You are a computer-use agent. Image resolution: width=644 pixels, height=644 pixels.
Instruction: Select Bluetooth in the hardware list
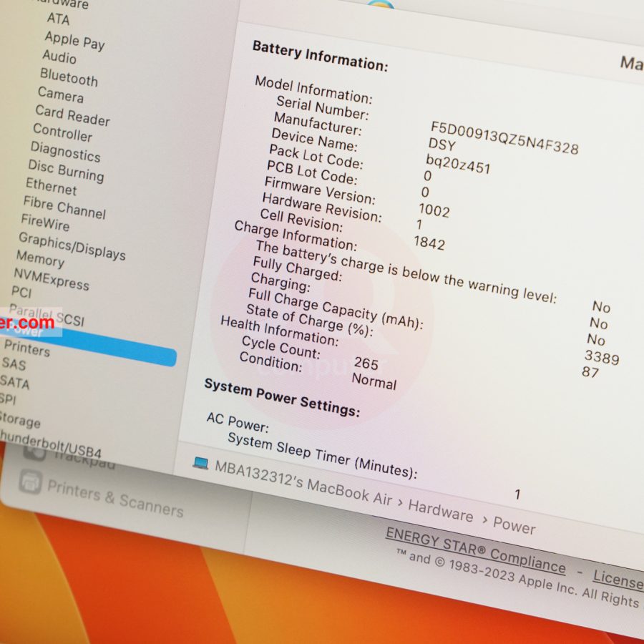pyautogui.click(x=69, y=77)
